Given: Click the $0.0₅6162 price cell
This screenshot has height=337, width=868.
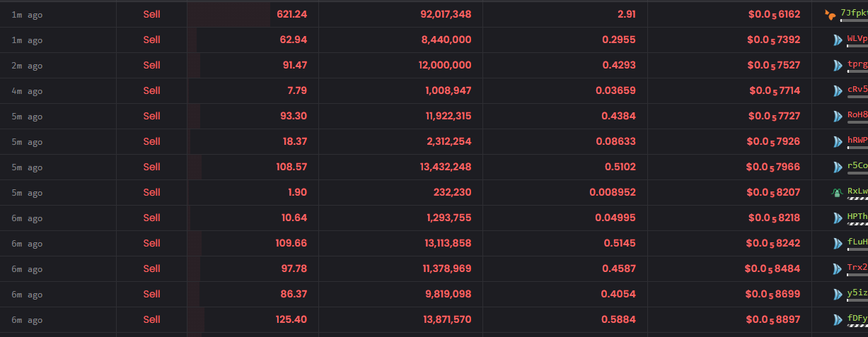Looking at the screenshot, I should (774, 14).
